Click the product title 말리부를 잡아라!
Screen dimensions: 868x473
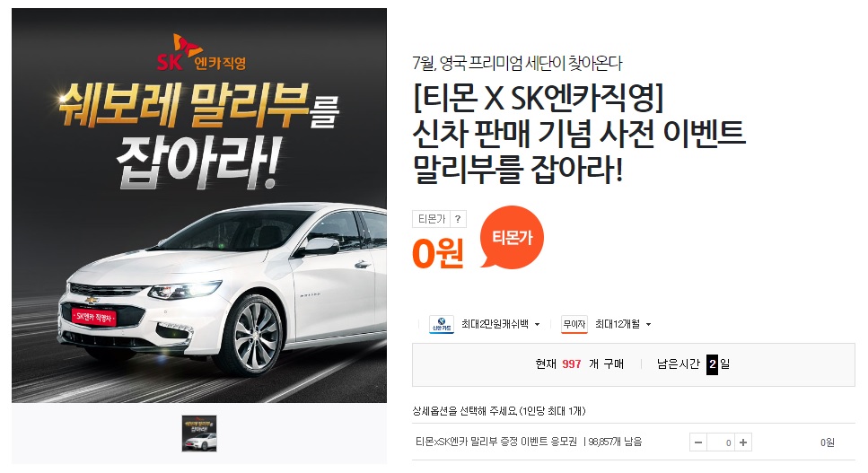click(x=518, y=170)
